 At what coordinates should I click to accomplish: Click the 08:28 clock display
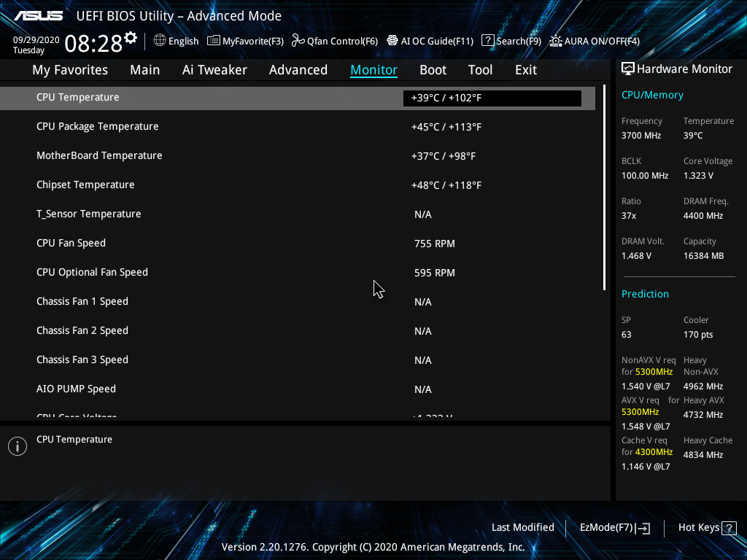[x=93, y=44]
